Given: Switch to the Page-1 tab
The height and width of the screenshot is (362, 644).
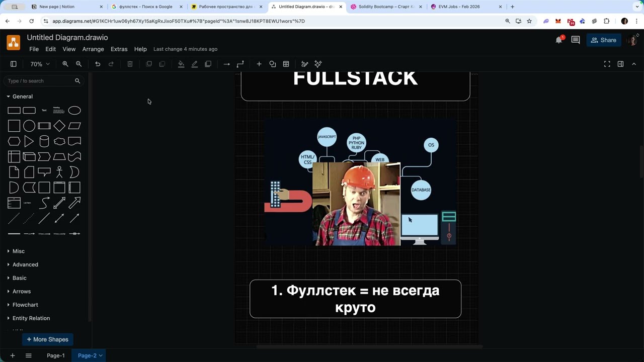Looking at the screenshot, I should pos(56,355).
